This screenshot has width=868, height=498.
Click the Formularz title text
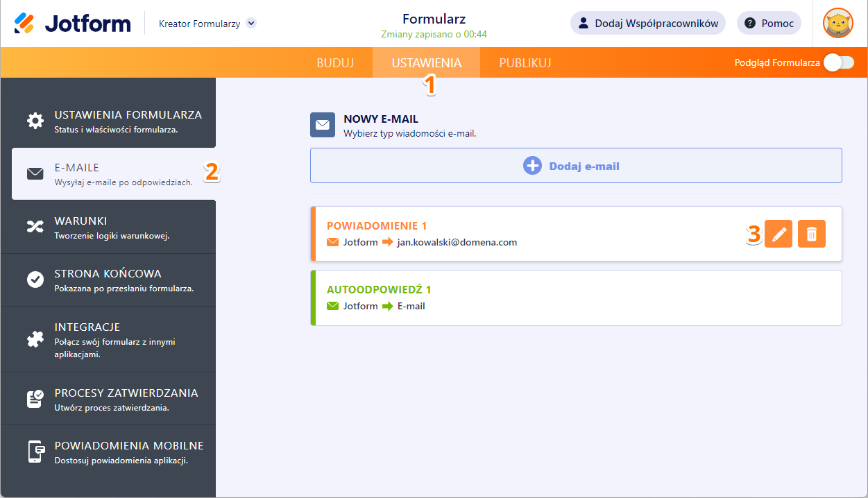pyautogui.click(x=434, y=19)
